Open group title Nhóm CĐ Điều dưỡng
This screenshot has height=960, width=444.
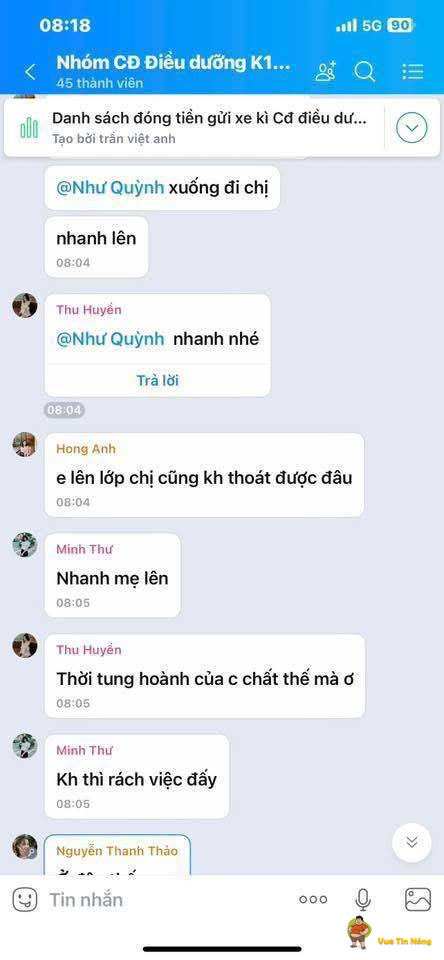tap(173, 62)
